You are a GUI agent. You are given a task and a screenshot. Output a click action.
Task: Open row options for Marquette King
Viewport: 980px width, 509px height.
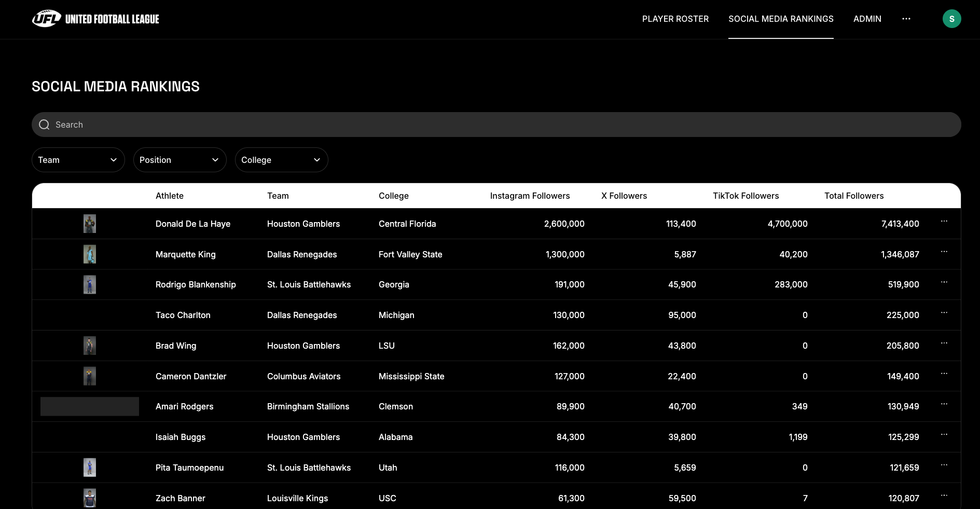[944, 252]
